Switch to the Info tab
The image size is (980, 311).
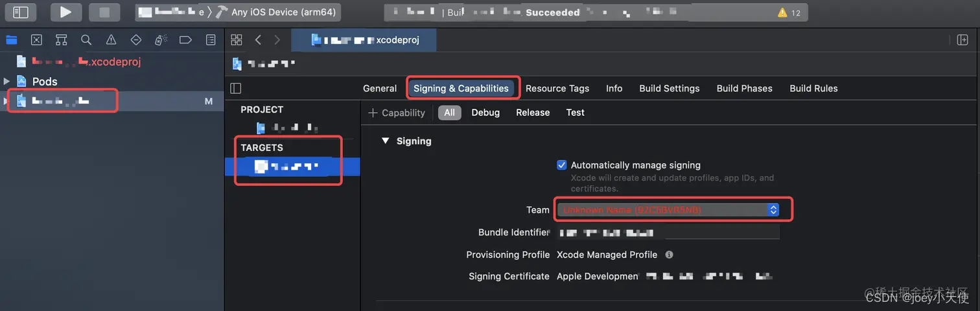(x=614, y=88)
